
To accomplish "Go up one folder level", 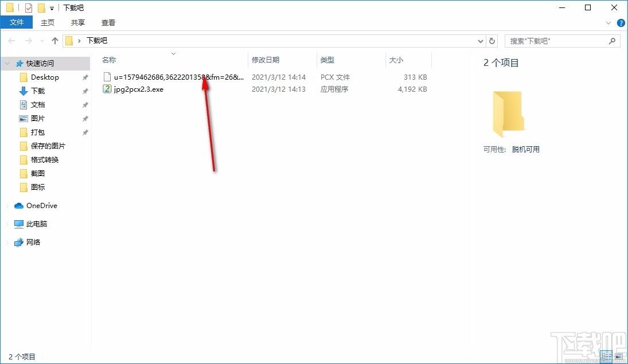I will (x=55, y=41).
